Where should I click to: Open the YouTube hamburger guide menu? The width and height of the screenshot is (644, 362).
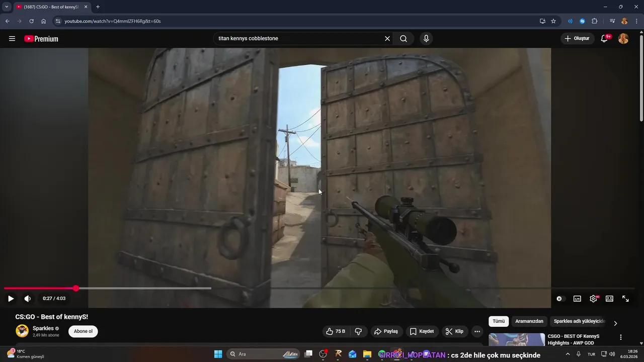[x=12, y=39]
